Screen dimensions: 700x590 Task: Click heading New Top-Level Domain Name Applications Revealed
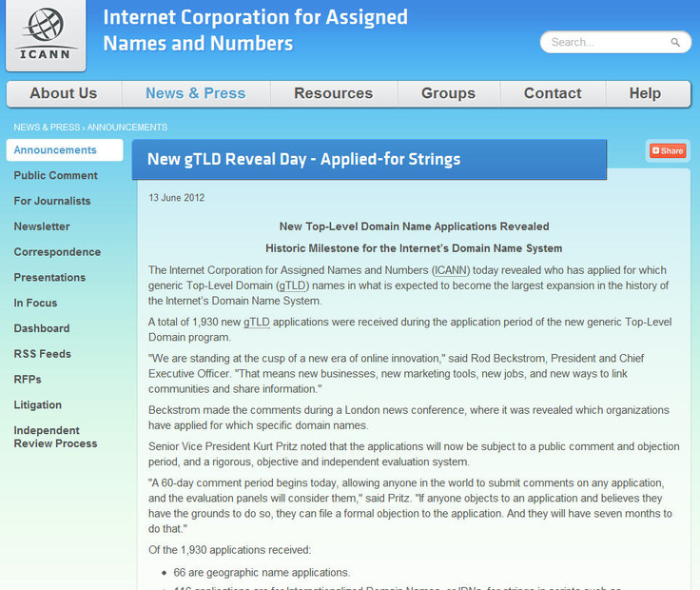[415, 226]
